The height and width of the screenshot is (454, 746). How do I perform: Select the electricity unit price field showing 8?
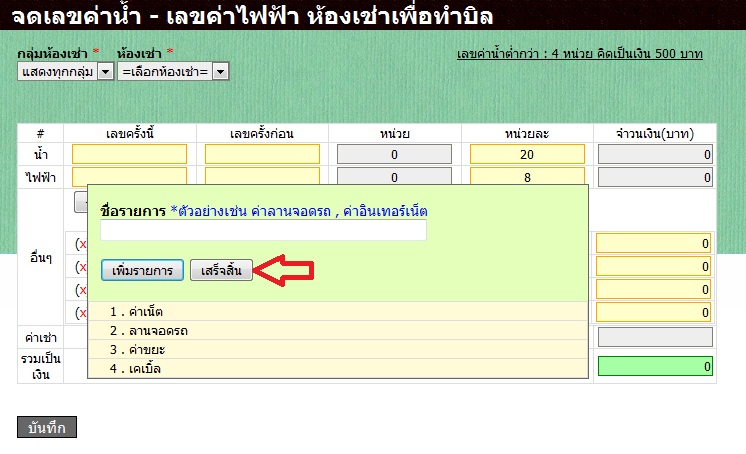[528, 177]
